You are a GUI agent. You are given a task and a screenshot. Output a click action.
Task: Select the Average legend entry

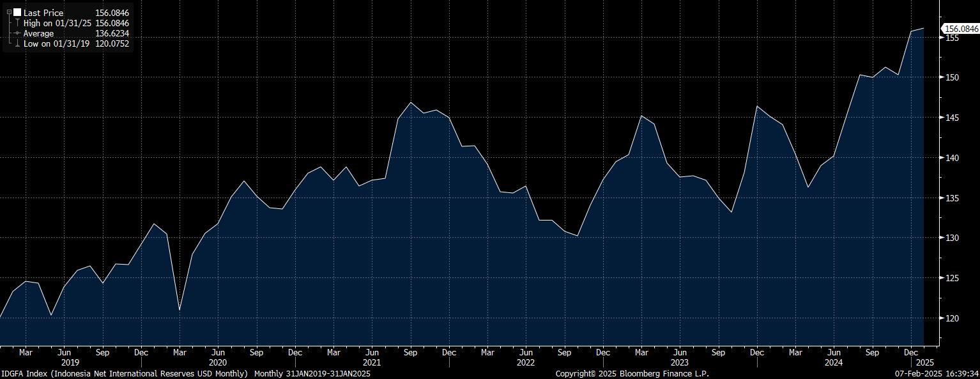click(39, 33)
